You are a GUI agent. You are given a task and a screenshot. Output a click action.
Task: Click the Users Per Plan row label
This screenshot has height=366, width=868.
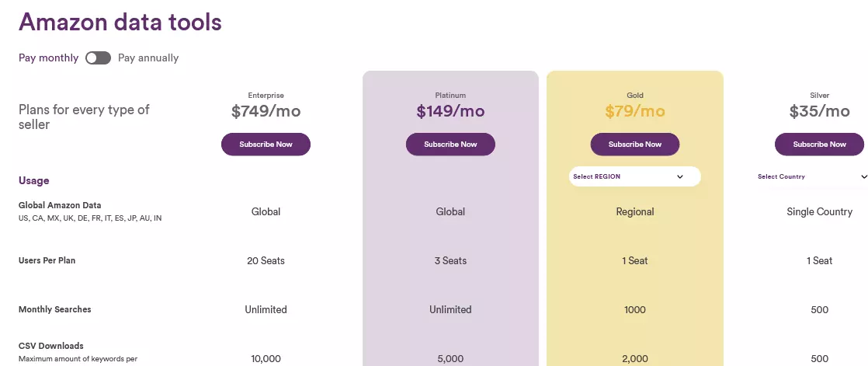(47, 260)
